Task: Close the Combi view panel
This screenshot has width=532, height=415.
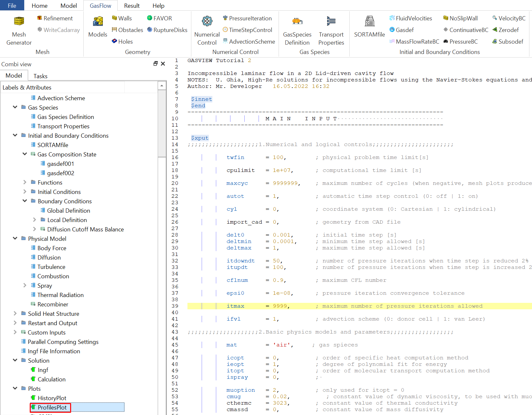Action: point(163,64)
